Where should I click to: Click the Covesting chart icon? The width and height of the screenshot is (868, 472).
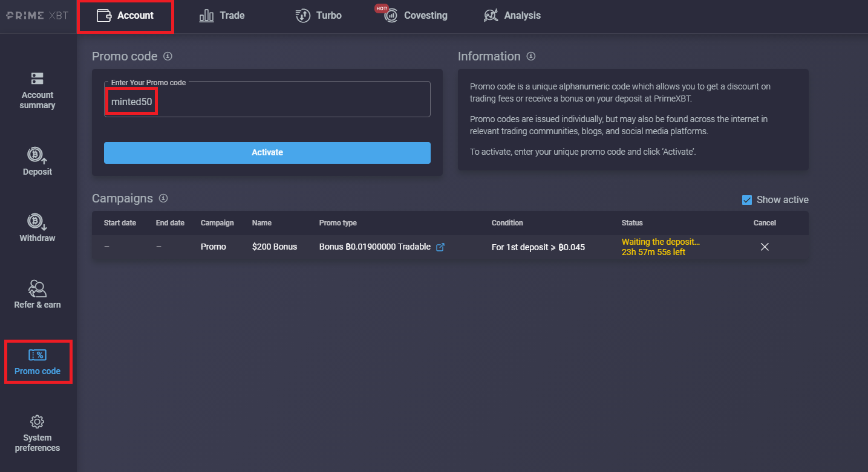pyautogui.click(x=391, y=16)
